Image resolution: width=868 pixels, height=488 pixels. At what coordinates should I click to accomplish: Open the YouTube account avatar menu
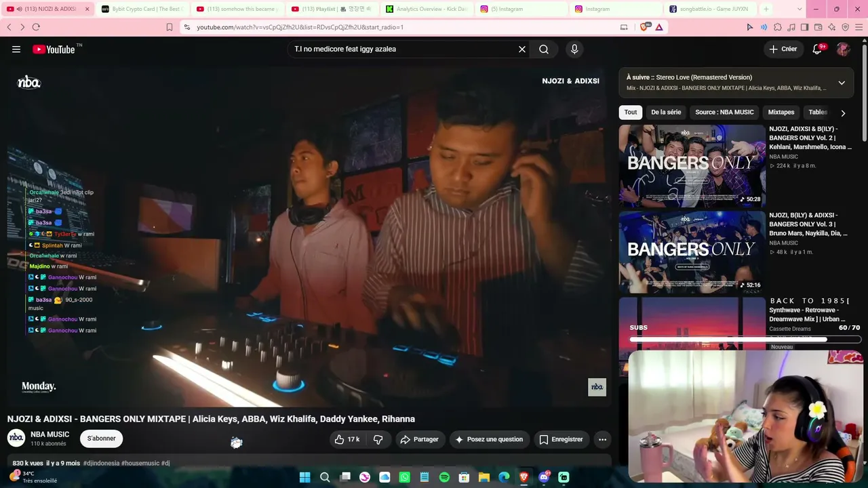click(843, 49)
